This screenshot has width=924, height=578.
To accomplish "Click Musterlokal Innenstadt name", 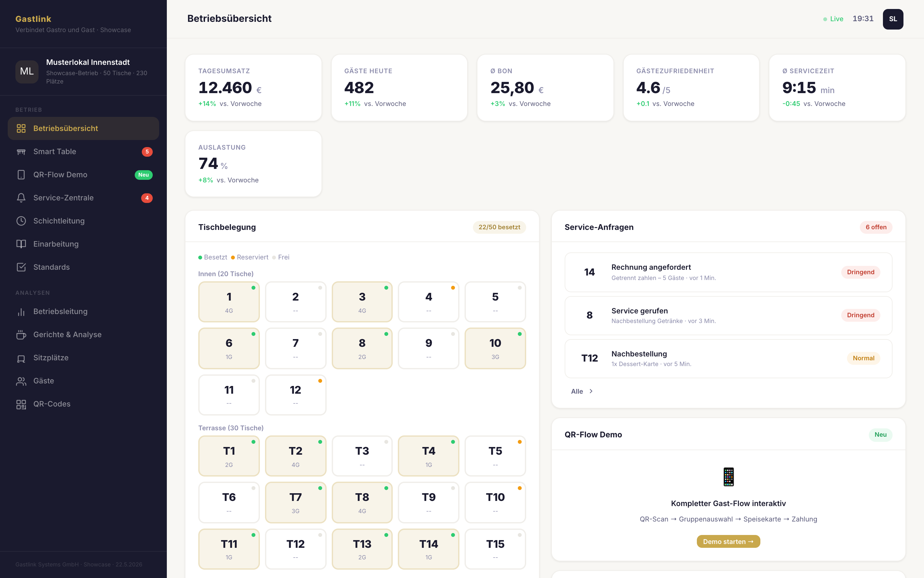I will coord(88,62).
